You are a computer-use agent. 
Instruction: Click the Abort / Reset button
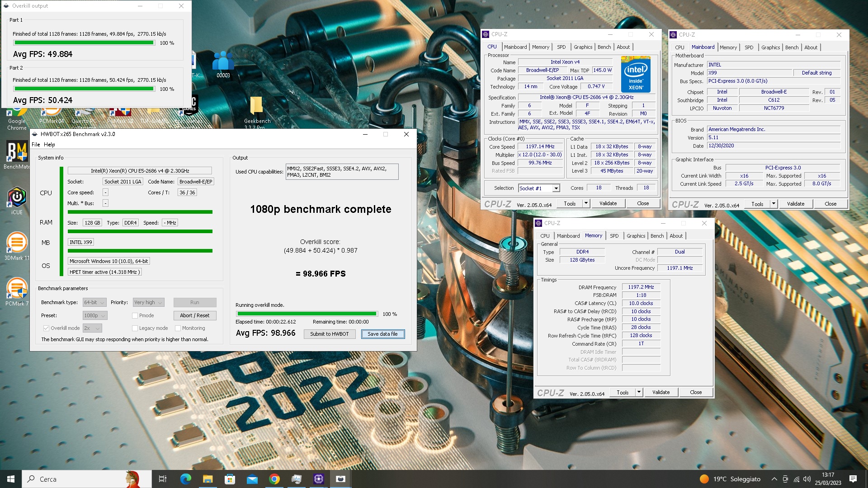tap(194, 315)
